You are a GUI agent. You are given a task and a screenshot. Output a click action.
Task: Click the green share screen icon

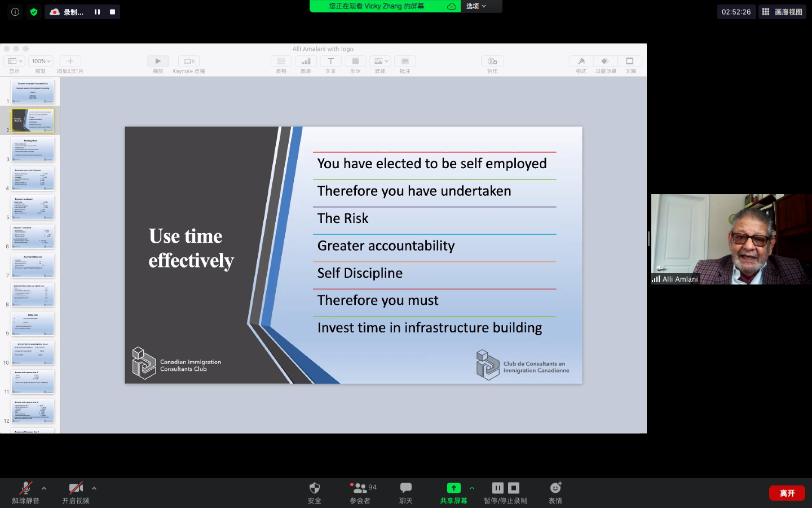coord(454,488)
